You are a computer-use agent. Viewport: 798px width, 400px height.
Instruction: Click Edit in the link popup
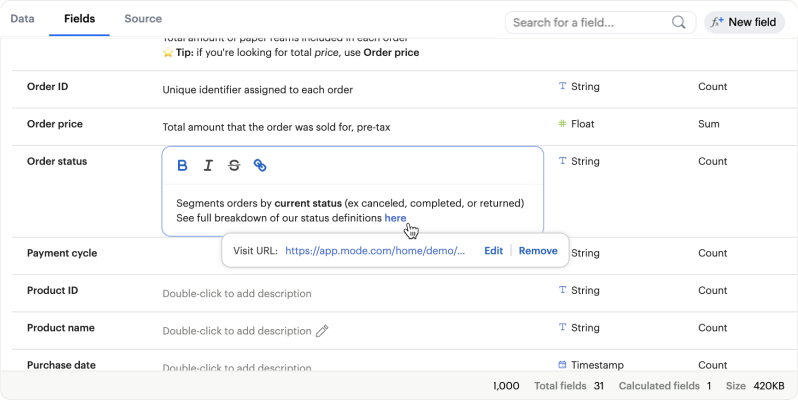click(493, 251)
